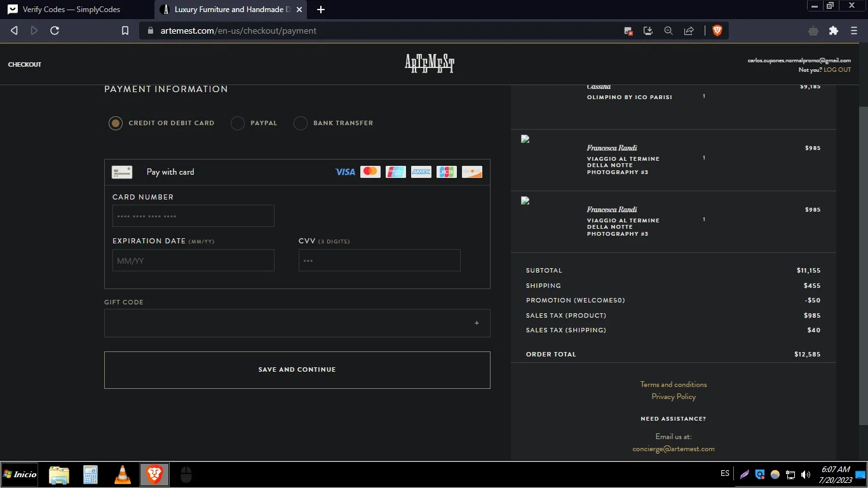This screenshot has height=488, width=868.
Task: Open the Privacy Policy link
Action: pyautogui.click(x=674, y=396)
